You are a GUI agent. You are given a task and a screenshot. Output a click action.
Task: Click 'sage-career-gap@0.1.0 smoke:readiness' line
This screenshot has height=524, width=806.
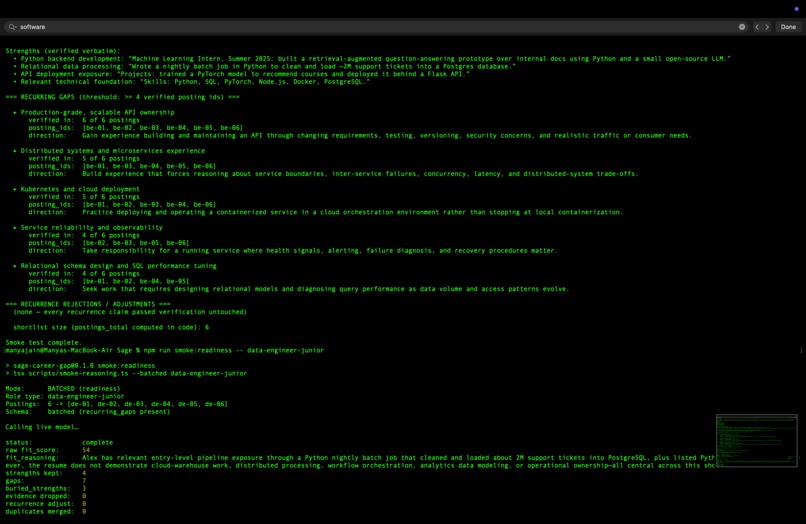coord(80,366)
